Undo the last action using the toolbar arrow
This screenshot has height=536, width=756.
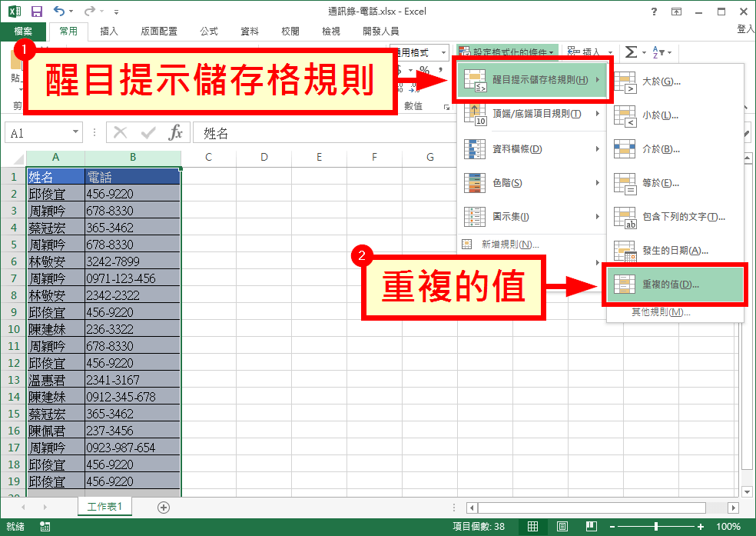[59, 11]
